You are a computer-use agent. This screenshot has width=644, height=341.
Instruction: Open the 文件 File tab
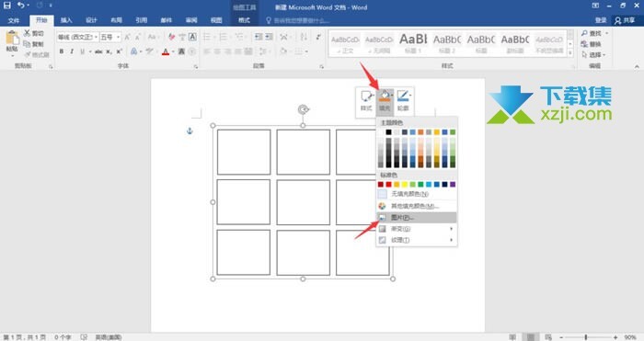[14, 20]
